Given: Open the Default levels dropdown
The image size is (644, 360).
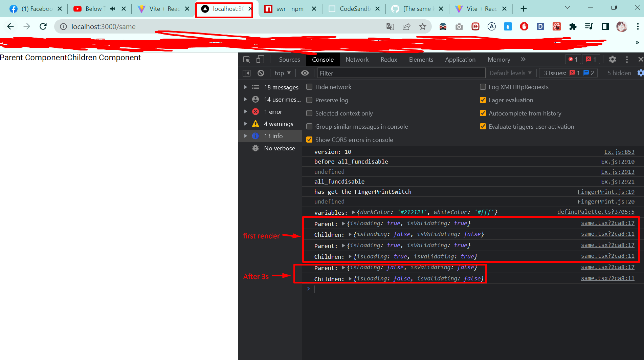Looking at the screenshot, I should tap(510, 73).
